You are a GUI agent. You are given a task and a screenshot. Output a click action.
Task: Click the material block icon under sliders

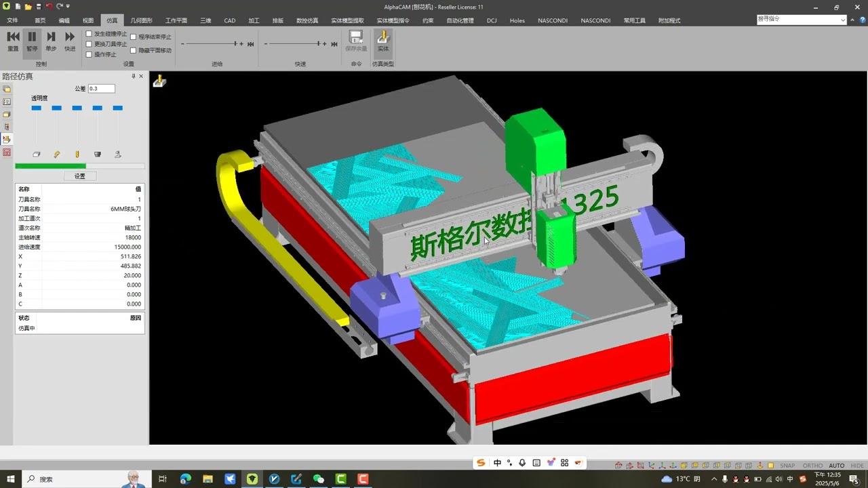click(x=37, y=155)
